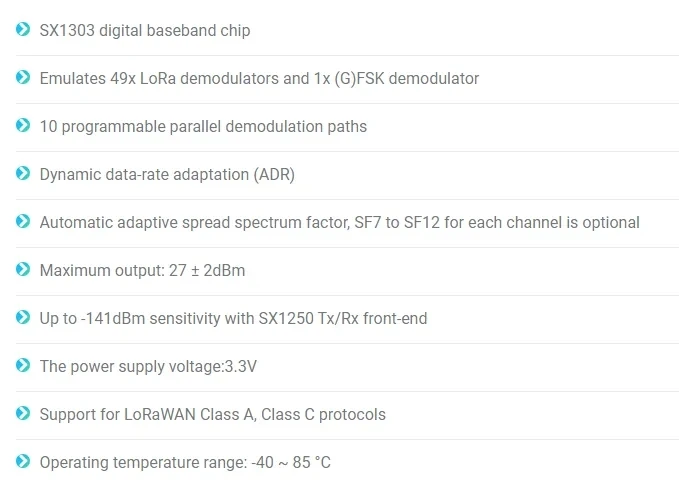Click the bullet icon beside parallel demodulation paths

coord(23,125)
